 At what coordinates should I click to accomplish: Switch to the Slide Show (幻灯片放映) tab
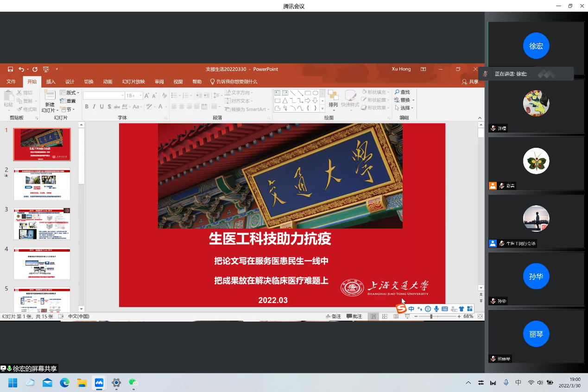click(133, 82)
